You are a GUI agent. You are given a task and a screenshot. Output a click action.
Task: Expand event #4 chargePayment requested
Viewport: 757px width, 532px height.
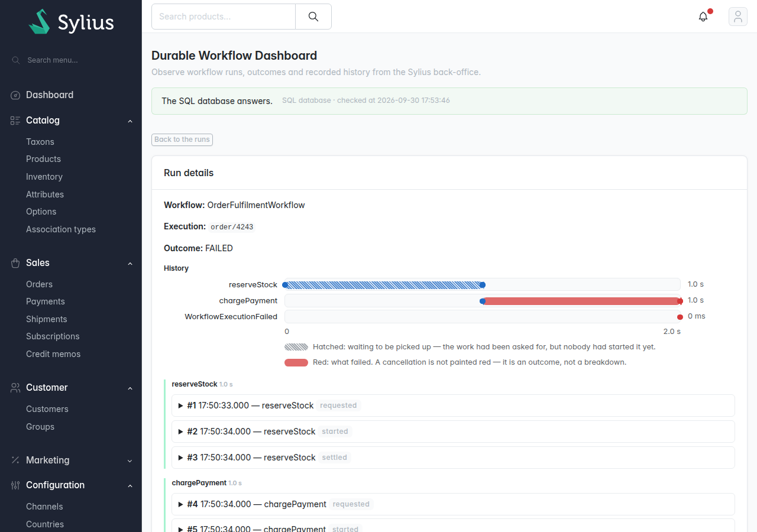click(453, 504)
